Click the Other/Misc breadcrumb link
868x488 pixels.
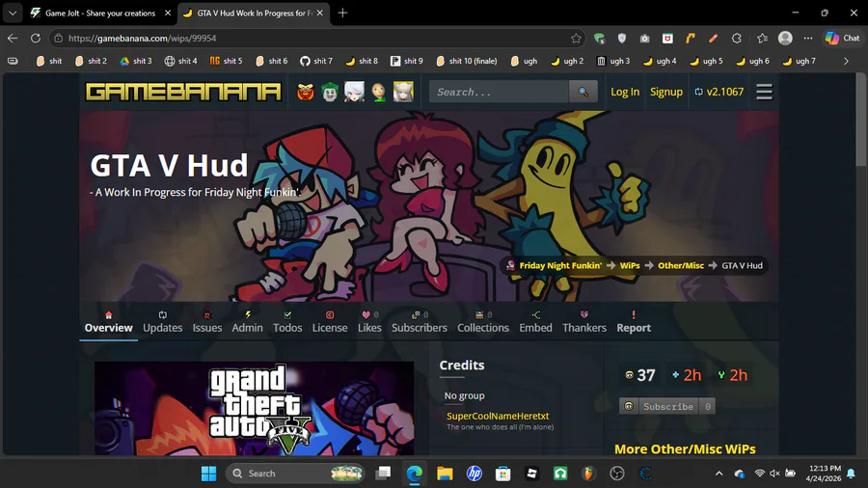[x=680, y=265]
